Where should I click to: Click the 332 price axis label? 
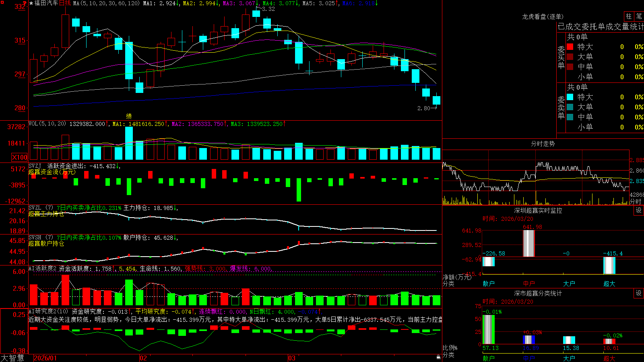(20, 6)
